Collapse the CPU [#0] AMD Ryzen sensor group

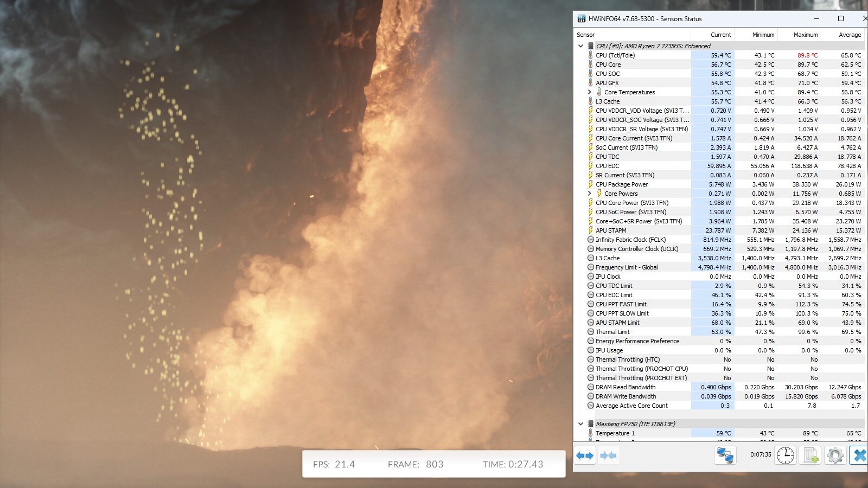[x=580, y=46]
